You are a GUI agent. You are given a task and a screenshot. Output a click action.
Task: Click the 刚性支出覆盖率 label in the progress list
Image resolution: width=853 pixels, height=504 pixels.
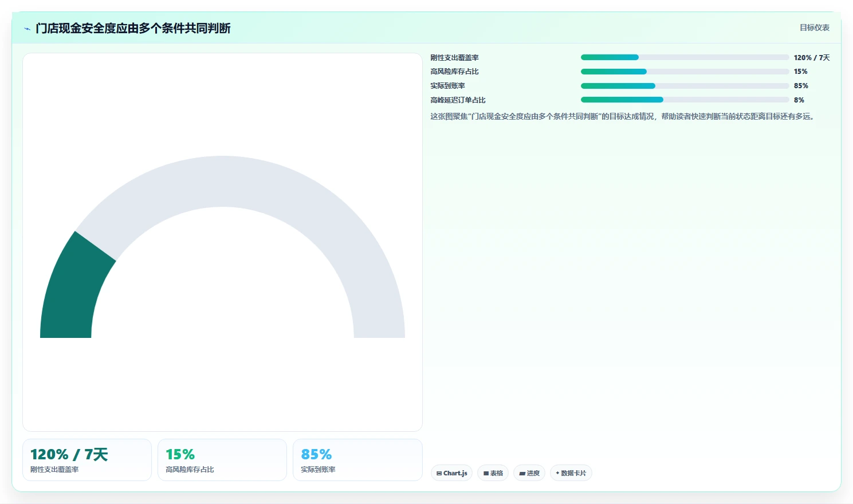[x=455, y=58]
